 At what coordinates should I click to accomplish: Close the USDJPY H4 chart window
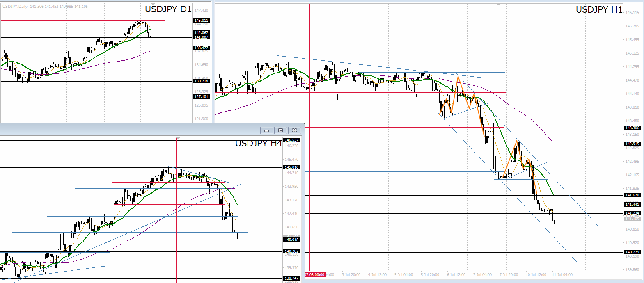coord(294,130)
